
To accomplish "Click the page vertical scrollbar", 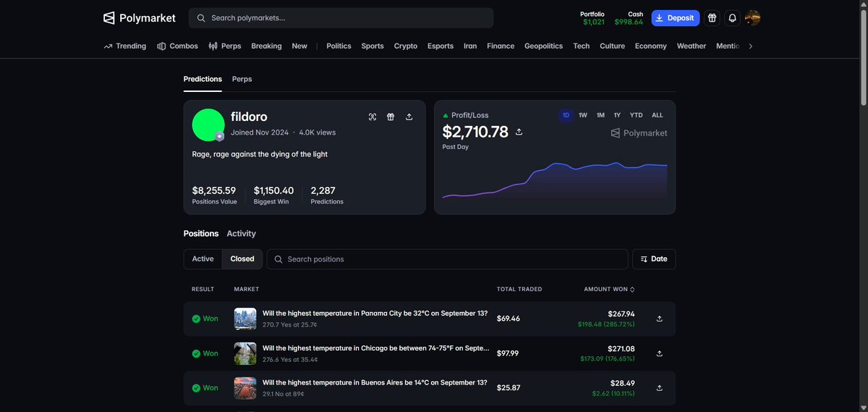I will 862,58.
